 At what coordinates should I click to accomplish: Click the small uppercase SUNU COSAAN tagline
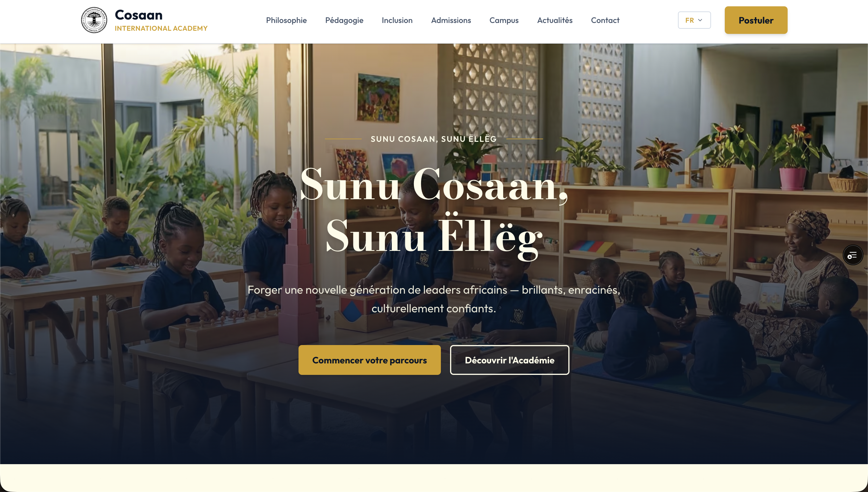tap(433, 139)
